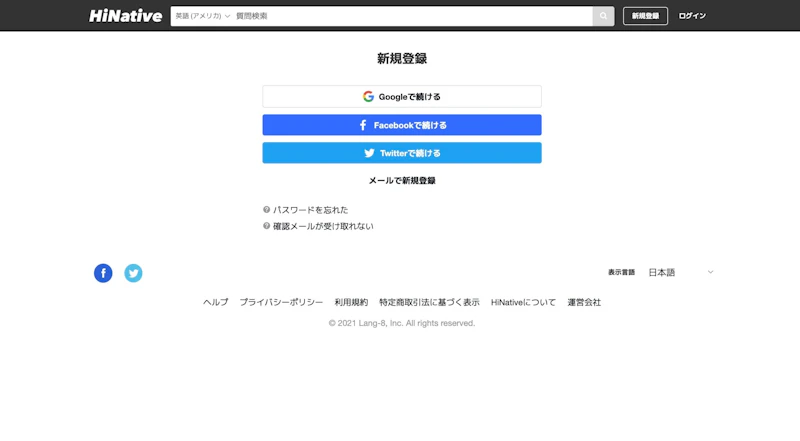This screenshot has width=800, height=441.
Task: Click the HiNative logo
Action: tap(126, 16)
